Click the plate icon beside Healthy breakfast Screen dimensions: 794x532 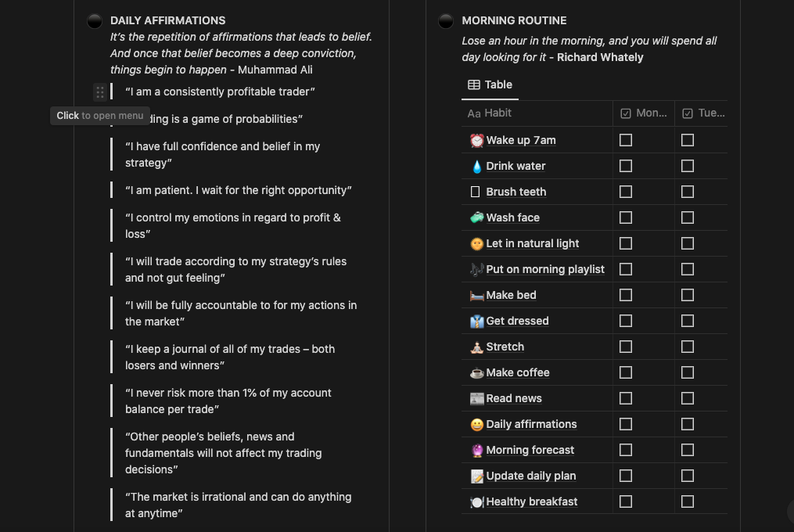point(476,502)
